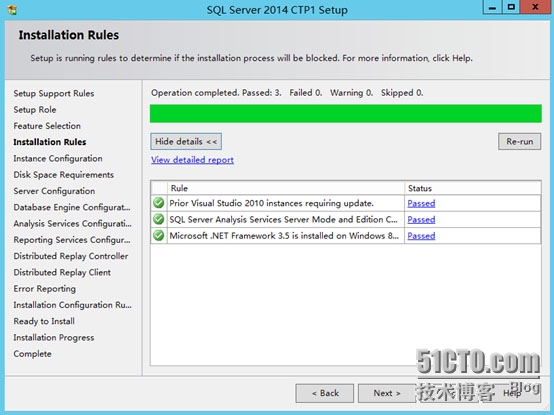Select the Complete step
The height and width of the screenshot is (415, 554).
(x=33, y=354)
